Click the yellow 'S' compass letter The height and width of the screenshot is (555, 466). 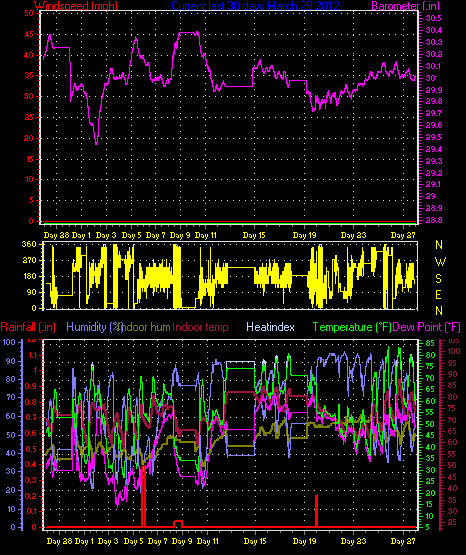[x=439, y=279]
